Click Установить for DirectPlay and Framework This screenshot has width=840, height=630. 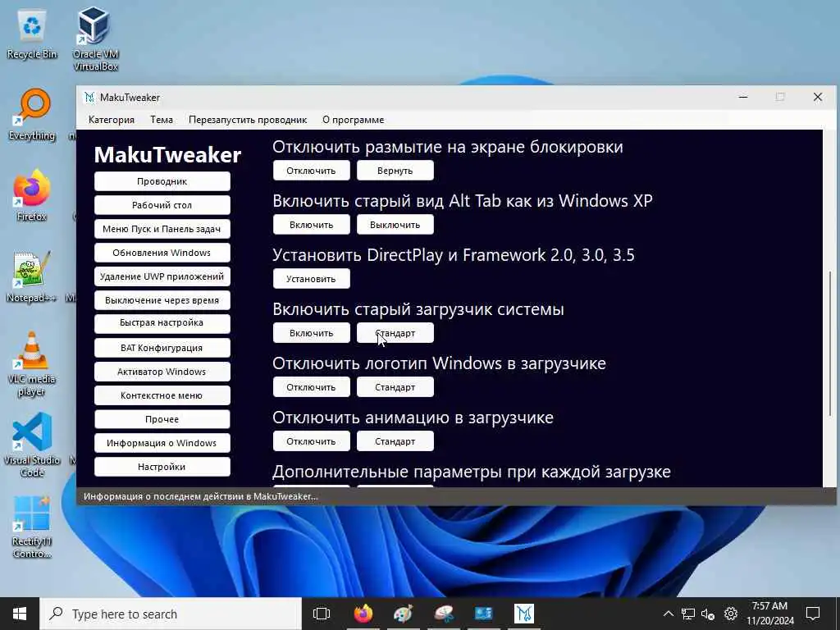(311, 279)
